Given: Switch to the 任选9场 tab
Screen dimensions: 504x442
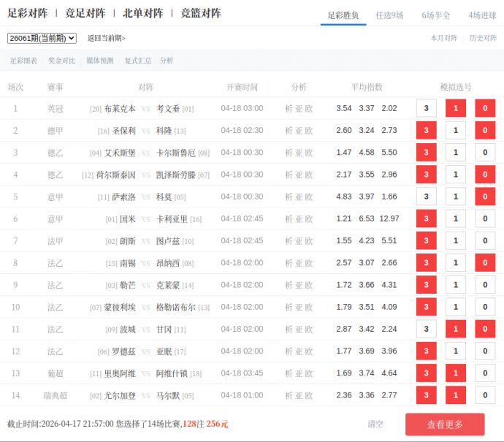Looking at the screenshot, I should (x=389, y=15).
